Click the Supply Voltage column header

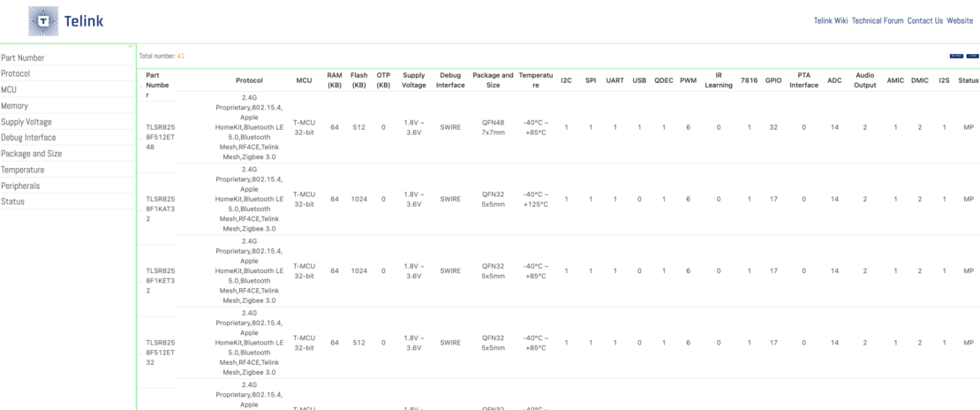click(x=414, y=80)
